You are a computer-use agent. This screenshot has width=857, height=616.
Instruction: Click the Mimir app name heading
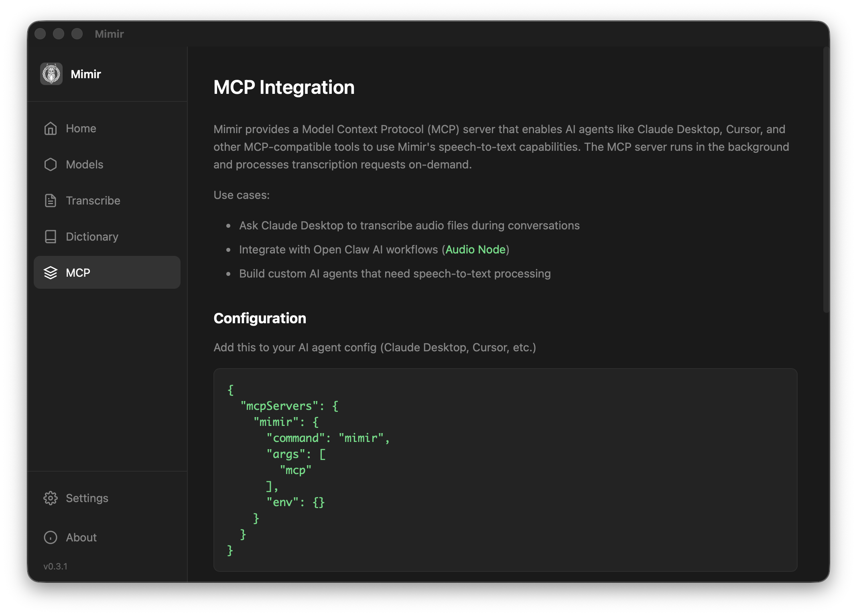(85, 74)
